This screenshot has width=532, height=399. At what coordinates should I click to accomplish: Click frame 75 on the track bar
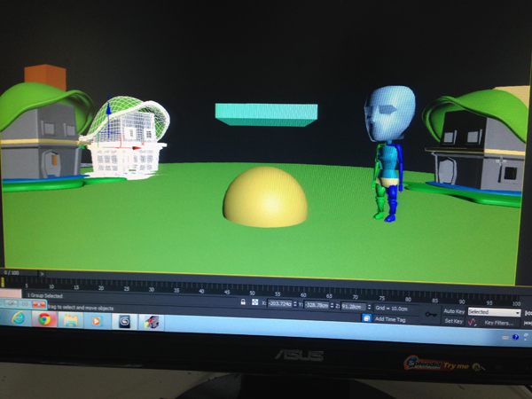tap(381, 298)
